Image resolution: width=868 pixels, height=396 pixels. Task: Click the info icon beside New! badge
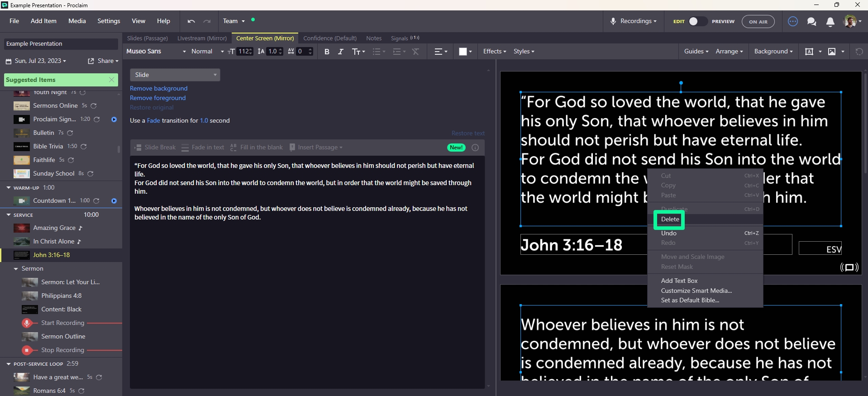[x=475, y=148]
